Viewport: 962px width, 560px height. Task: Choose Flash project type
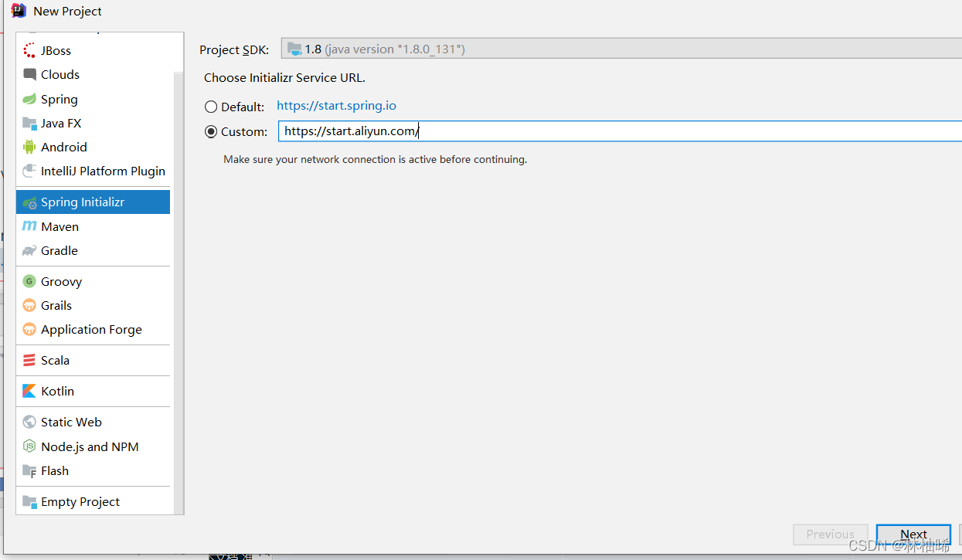(93, 470)
